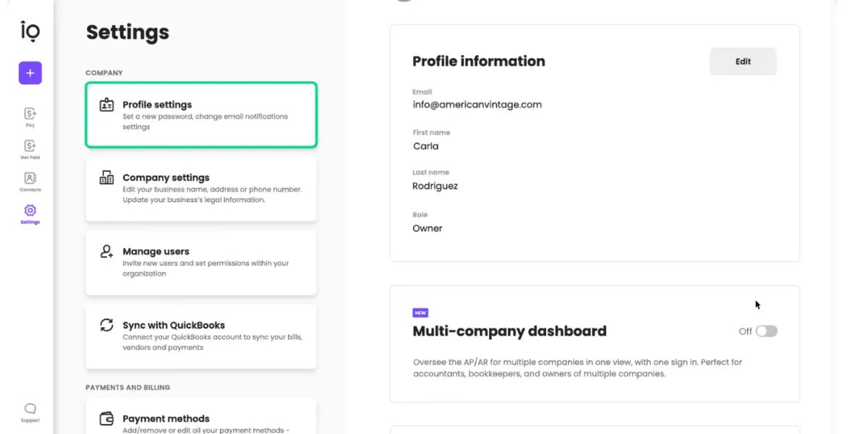This screenshot has height=434, width=868.
Task: Click the Profile settings ID card icon
Action: 106,105
